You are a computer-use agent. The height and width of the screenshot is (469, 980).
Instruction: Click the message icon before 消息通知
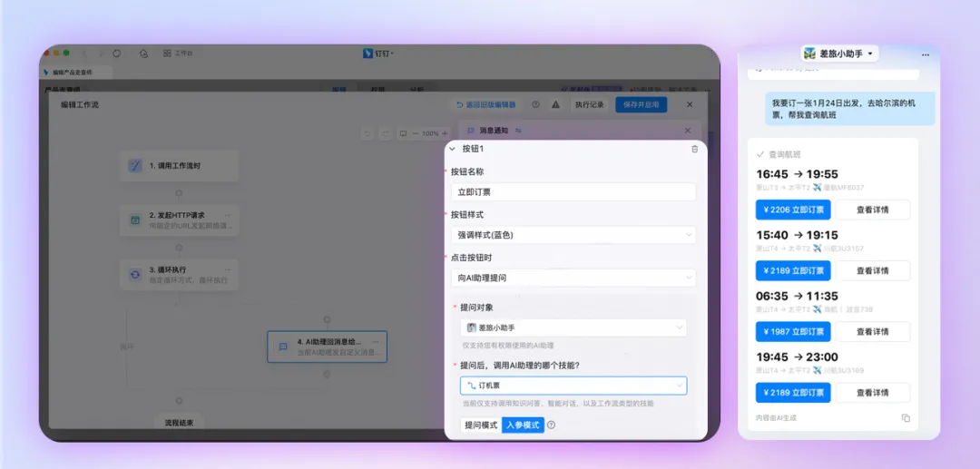click(x=471, y=131)
